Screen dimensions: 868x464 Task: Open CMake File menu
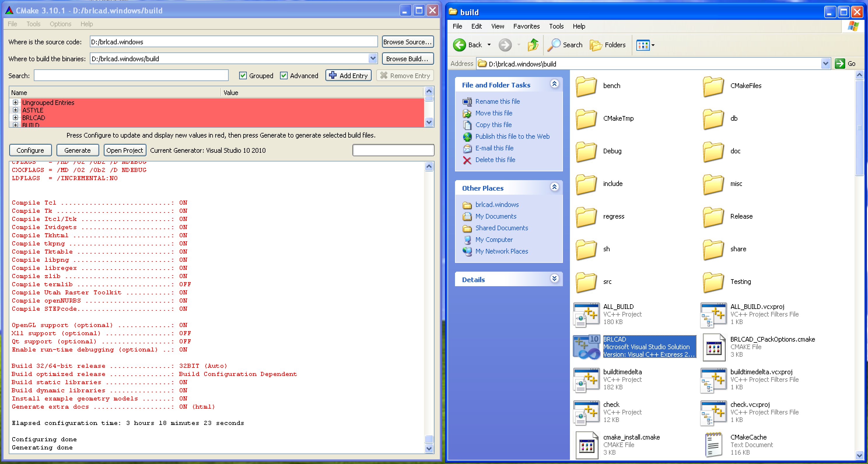point(12,24)
